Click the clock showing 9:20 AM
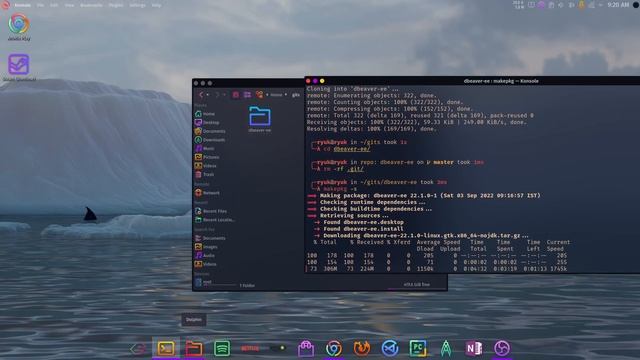 (618, 5)
